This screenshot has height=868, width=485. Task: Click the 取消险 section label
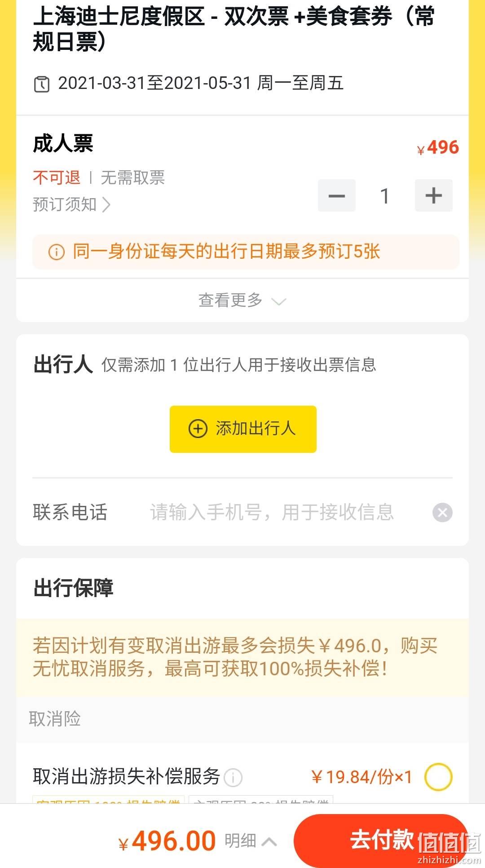[x=55, y=718]
